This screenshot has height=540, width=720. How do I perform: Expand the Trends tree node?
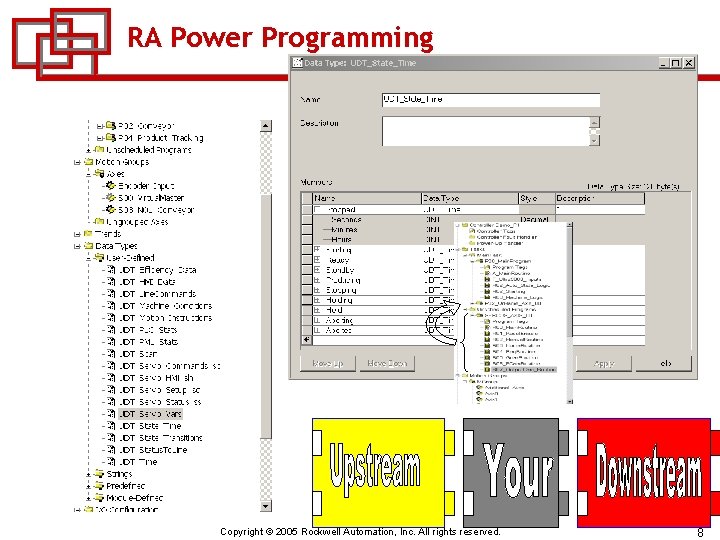77,234
